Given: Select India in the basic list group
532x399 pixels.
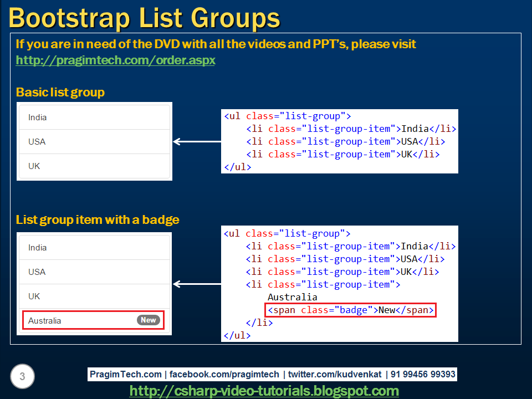Looking at the screenshot, I should [37, 117].
